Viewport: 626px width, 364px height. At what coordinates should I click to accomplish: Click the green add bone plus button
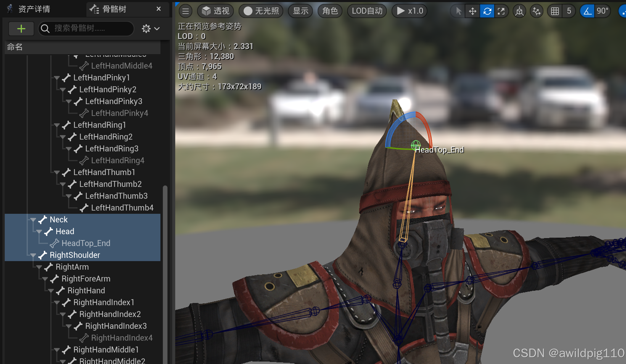pyautogui.click(x=21, y=29)
